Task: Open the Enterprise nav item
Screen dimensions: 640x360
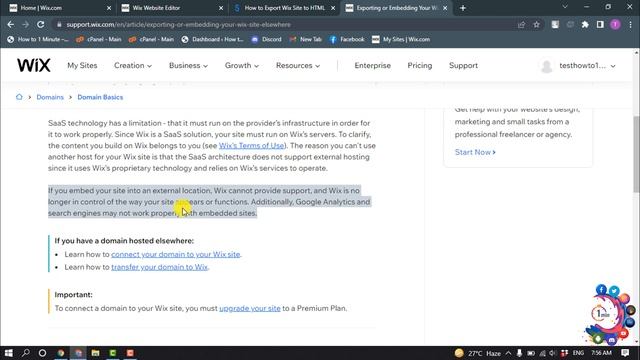Action: [372, 66]
